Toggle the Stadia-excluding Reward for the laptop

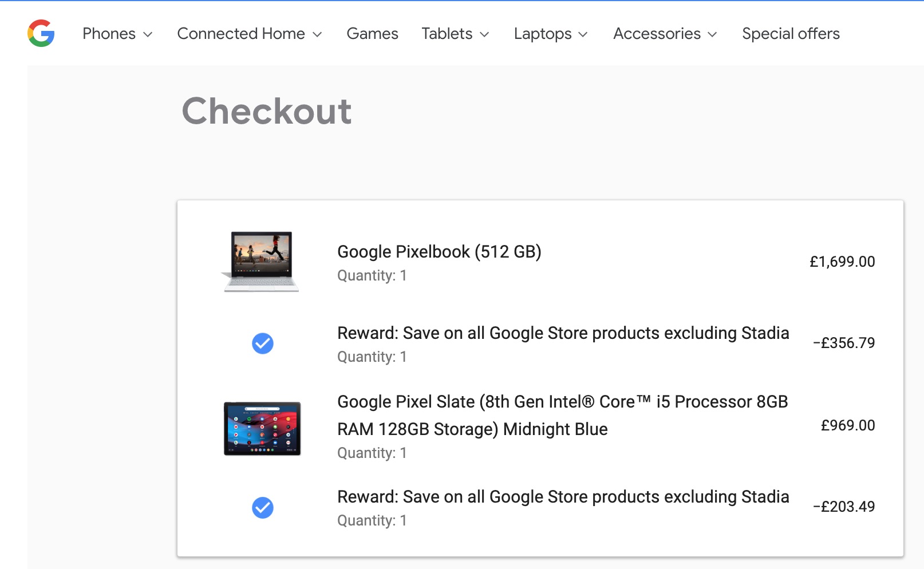tap(262, 343)
